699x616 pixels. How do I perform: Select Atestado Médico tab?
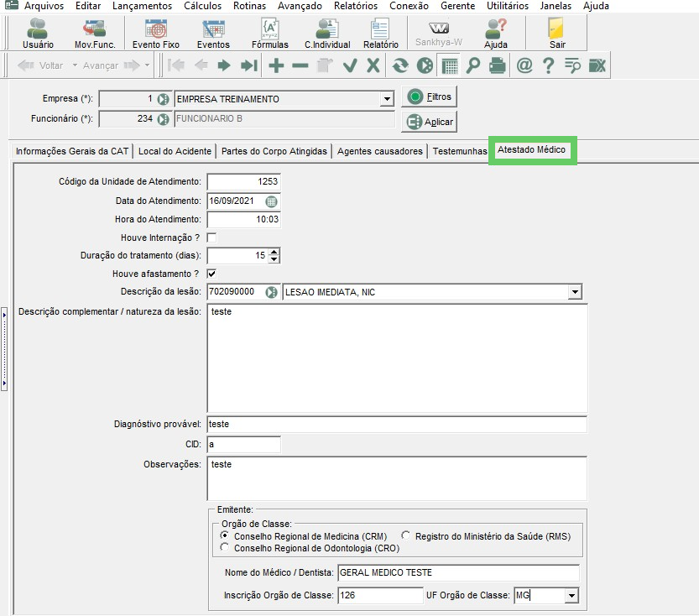click(x=531, y=149)
